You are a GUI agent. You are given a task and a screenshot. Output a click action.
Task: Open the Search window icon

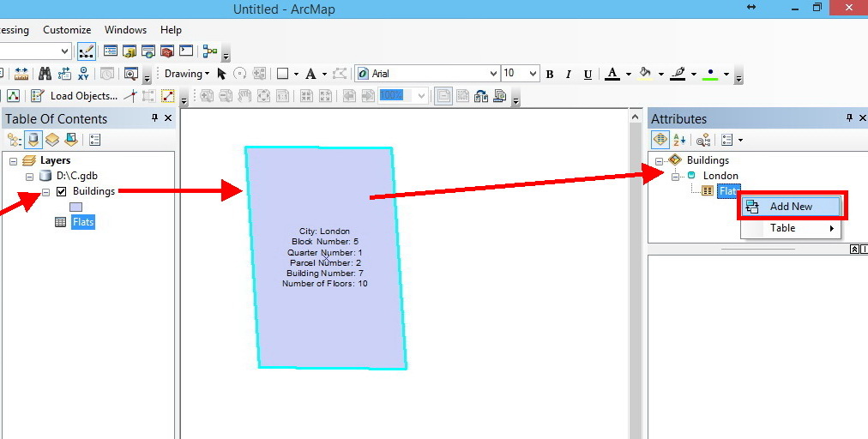[x=148, y=51]
